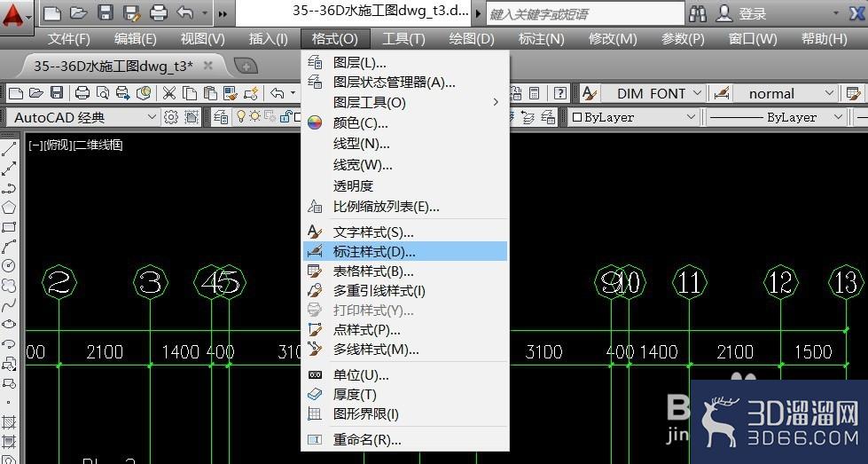This screenshot has height=464, width=868.
Task: Click Paste icon in standard toolbar
Action: tap(210, 93)
